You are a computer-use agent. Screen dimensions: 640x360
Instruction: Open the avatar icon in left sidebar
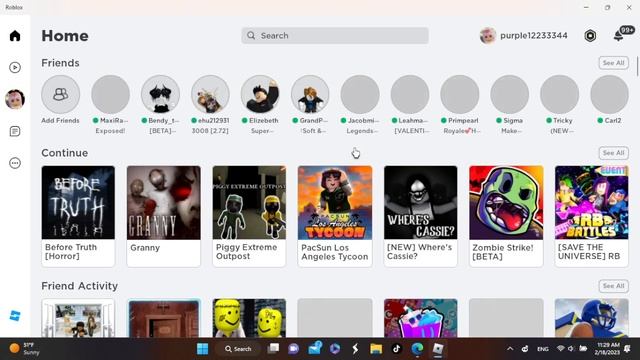click(15, 99)
